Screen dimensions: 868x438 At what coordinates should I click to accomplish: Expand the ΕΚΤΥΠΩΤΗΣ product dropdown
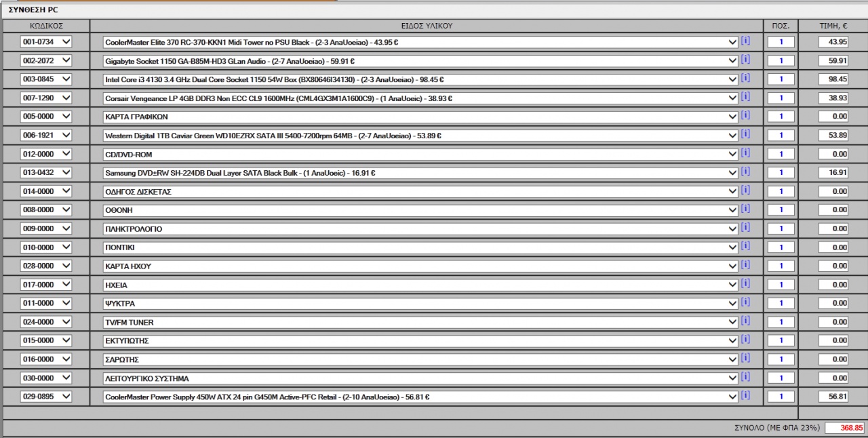[x=420, y=340]
